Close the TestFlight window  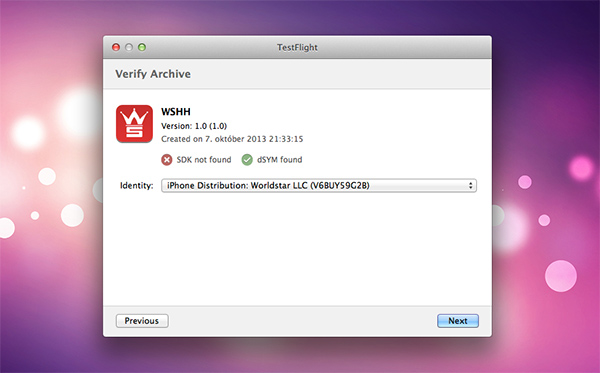(116, 47)
